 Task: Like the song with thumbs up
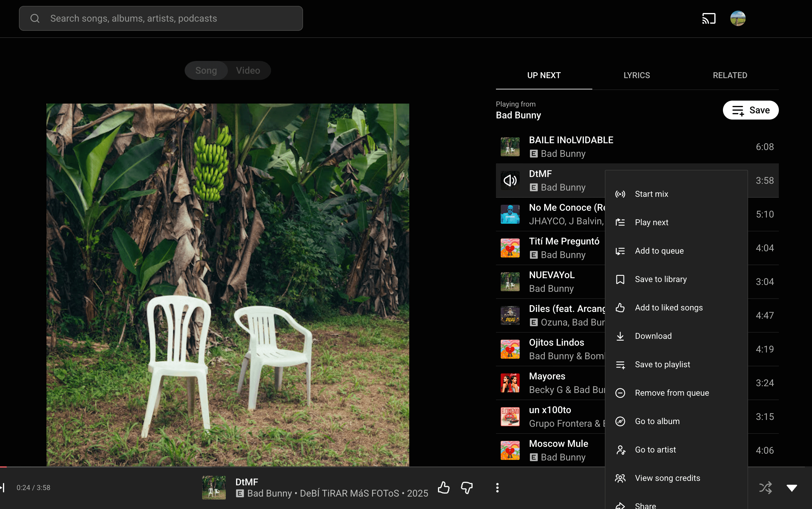click(x=444, y=487)
